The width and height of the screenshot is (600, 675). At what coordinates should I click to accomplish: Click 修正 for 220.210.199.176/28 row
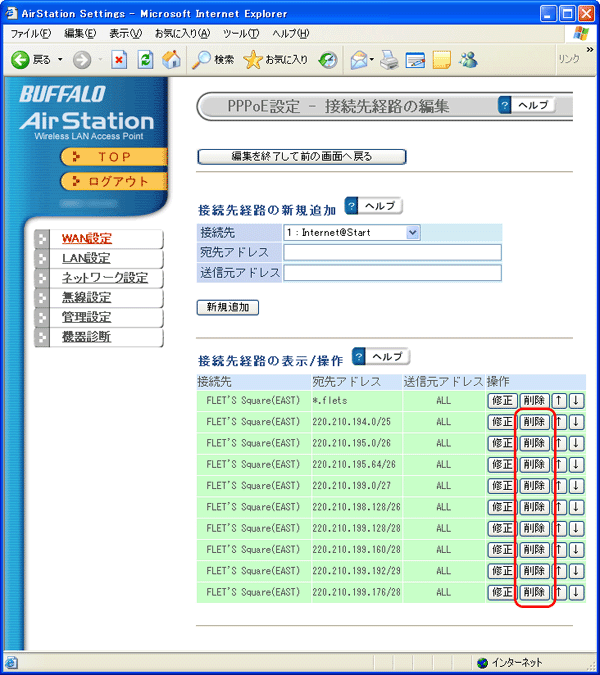click(502, 592)
